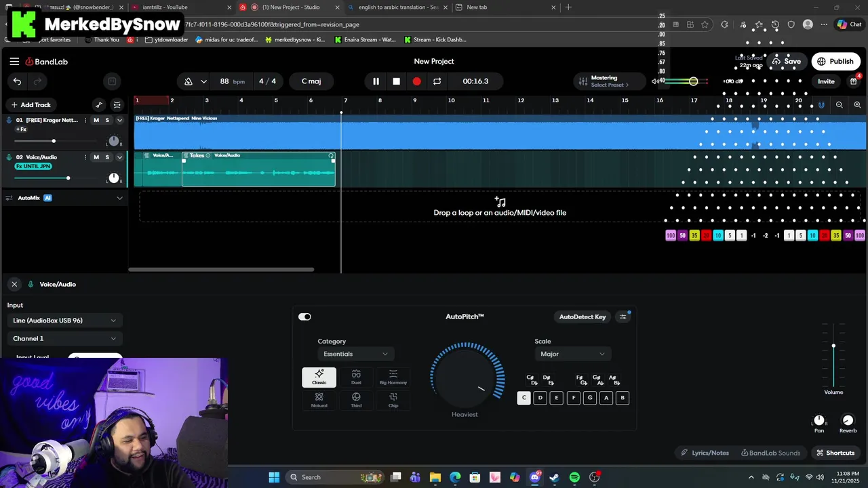This screenshot has height=488, width=868.
Task: Adjust the track 01 volume slider handle
Action: (x=54, y=141)
